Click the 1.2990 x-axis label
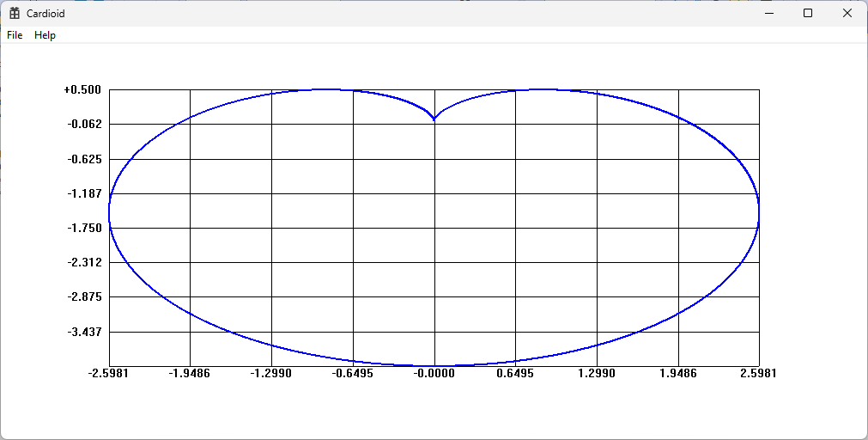Screen dimensions: 868x440 596,374
